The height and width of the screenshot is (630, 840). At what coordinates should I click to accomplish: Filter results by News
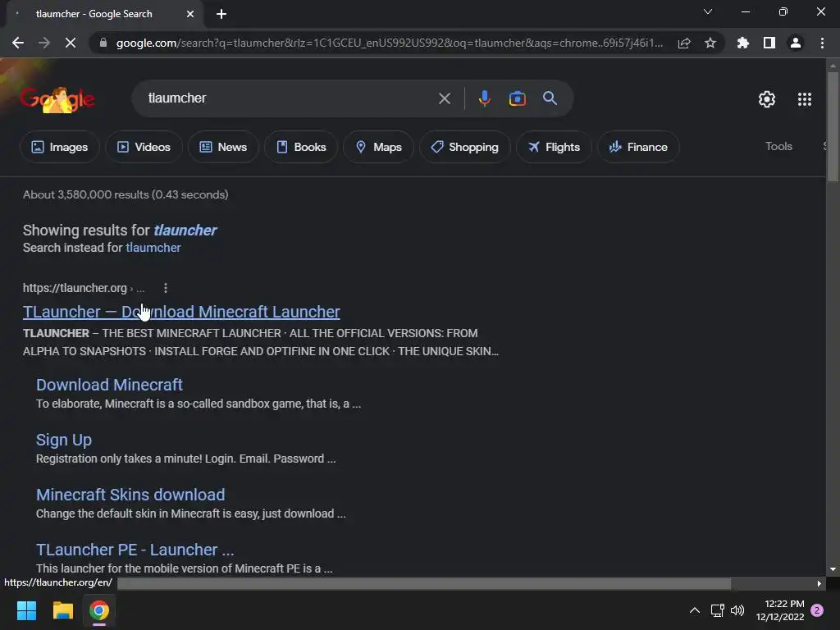coord(223,147)
